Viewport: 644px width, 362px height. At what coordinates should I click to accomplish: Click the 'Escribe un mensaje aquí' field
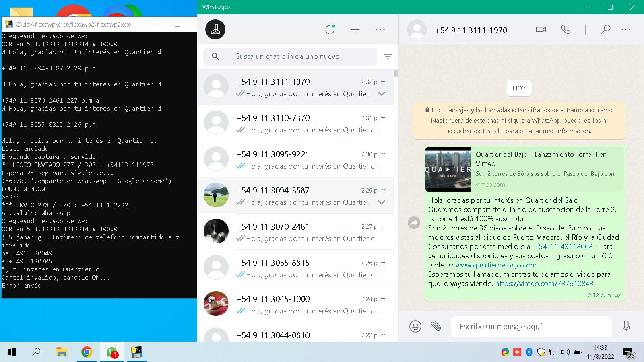(531, 326)
